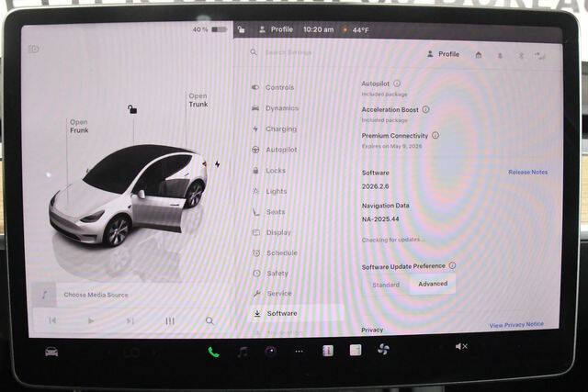Viewport: 588px width, 392px height.
Task: Tap the connectivity signal icon in header
Action: point(539,56)
